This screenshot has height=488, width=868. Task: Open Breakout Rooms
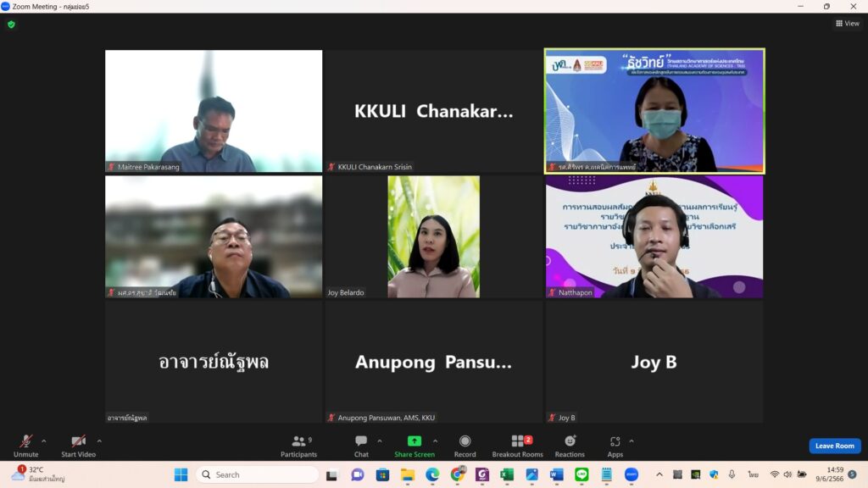coord(517,446)
